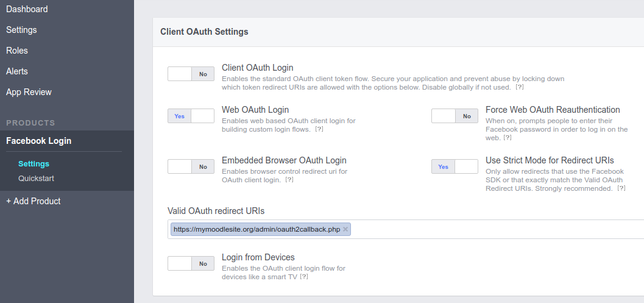
Task: Open help icon for Client OAuth Login
Action: pos(520,88)
